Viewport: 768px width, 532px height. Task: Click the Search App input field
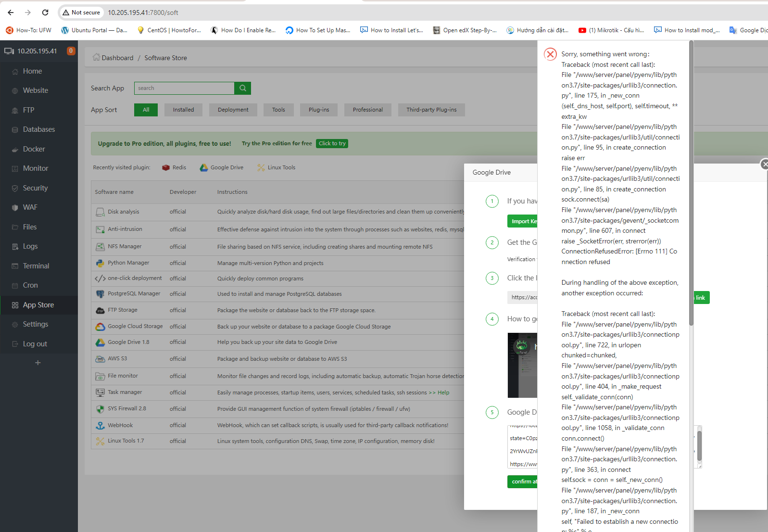pyautogui.click(x=184, y=88)
